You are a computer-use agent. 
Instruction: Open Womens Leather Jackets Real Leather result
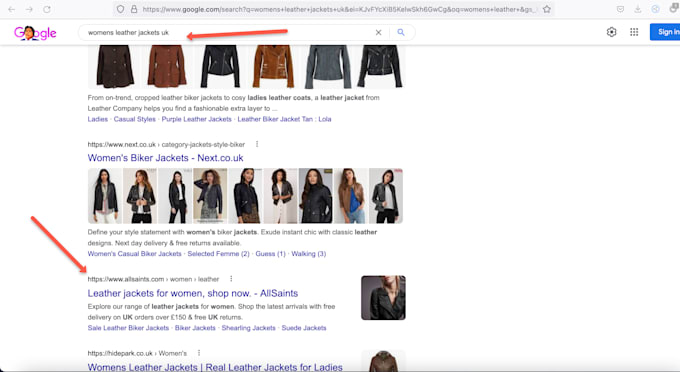[x=215, y=367]
